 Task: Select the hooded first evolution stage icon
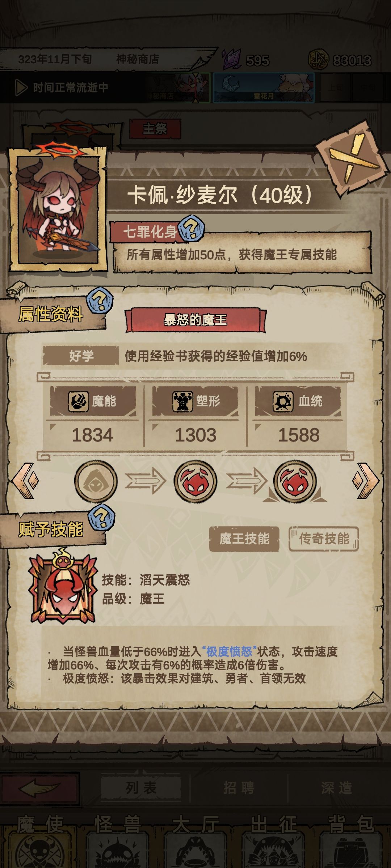click(x=96, y=481)
